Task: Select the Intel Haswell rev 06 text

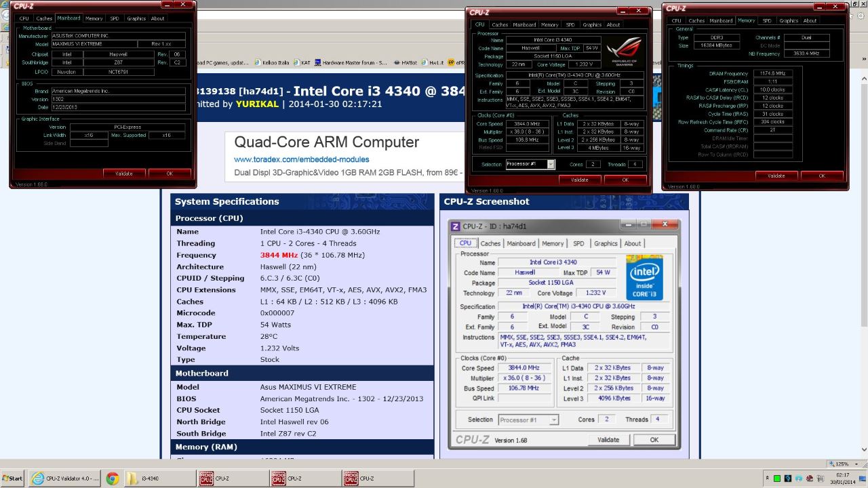Action: coord(294,422)
